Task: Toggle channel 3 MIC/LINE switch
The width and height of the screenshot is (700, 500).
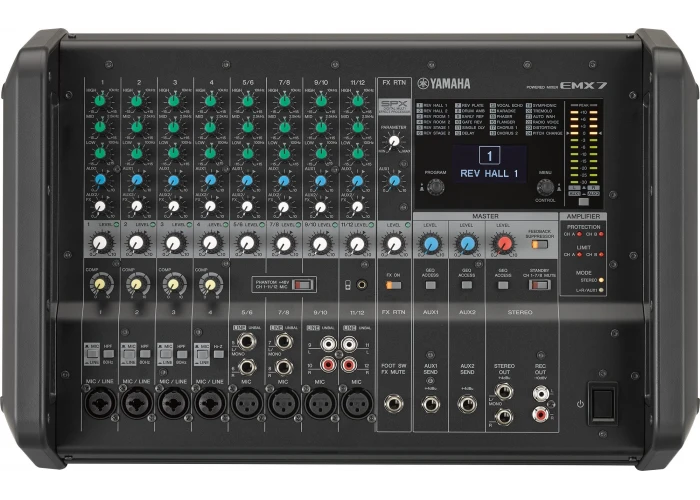Action: click(x=165, y=354)
